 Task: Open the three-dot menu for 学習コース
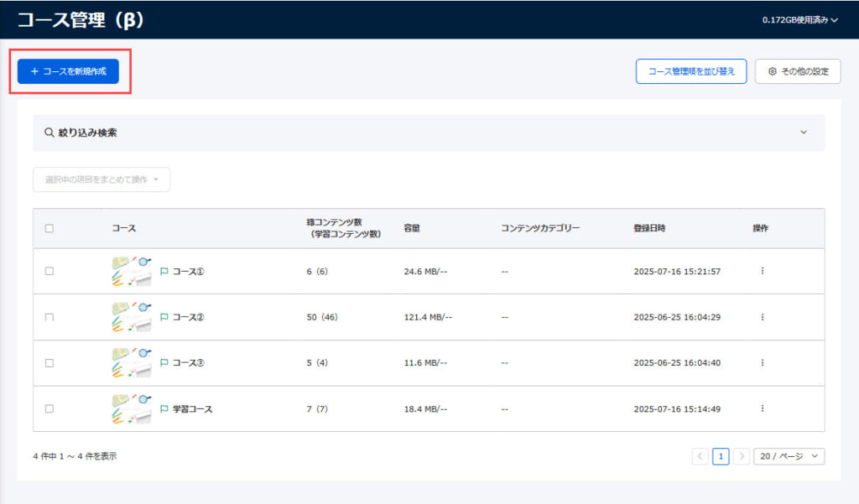[762, 408]
